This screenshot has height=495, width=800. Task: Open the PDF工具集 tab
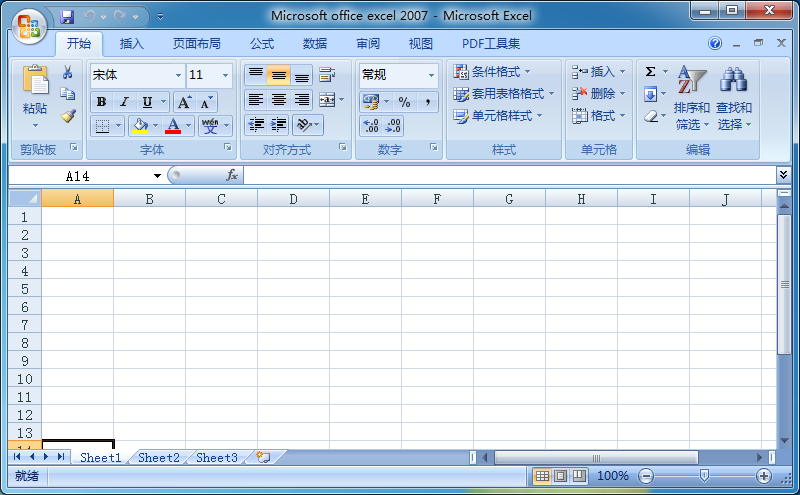(491, 44)
